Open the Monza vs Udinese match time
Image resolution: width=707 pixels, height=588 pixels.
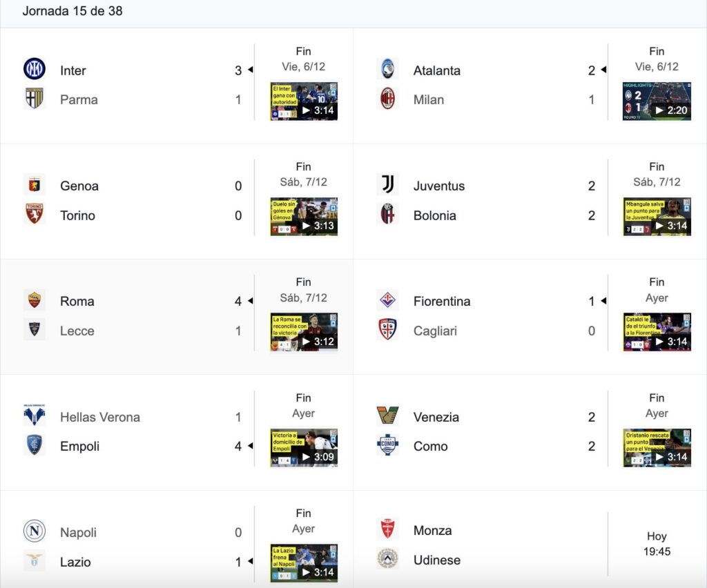tap(657, 544)
